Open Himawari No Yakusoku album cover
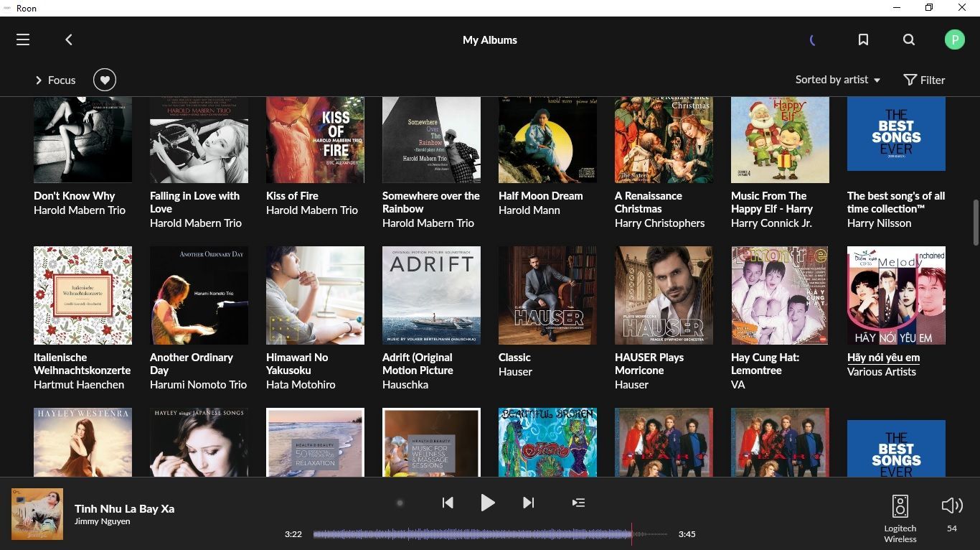The width and height of the screenshot is (980, 550). [x=315, y=296]
